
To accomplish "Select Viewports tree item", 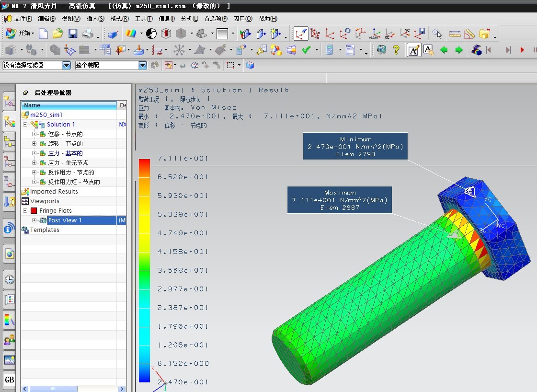I will click(45, 201).
